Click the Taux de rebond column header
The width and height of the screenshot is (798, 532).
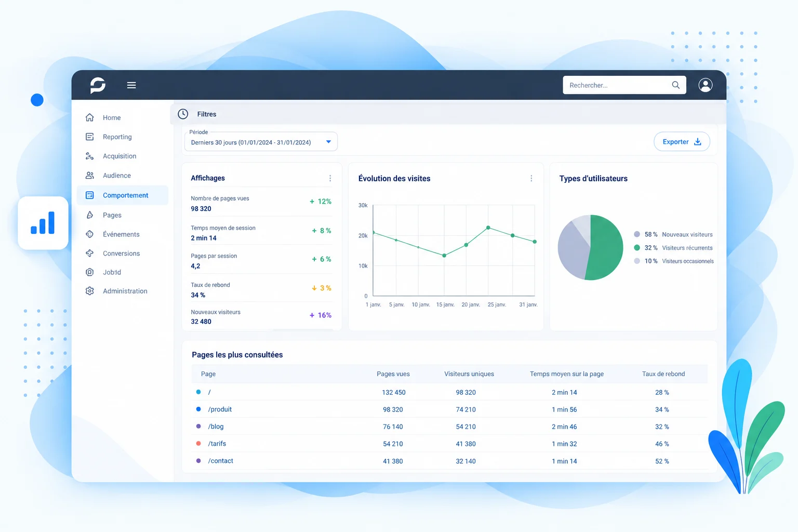coord(663,374)
